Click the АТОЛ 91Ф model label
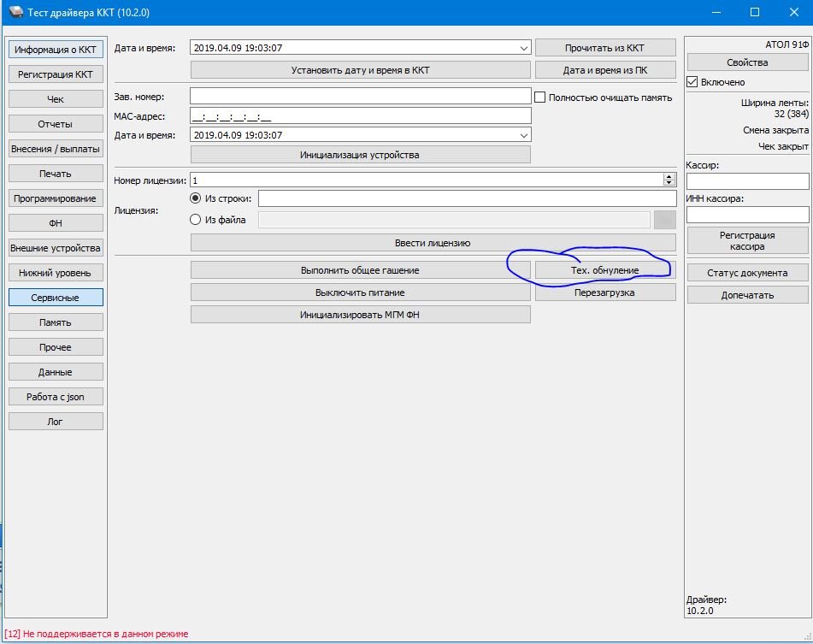 (786, 44)
